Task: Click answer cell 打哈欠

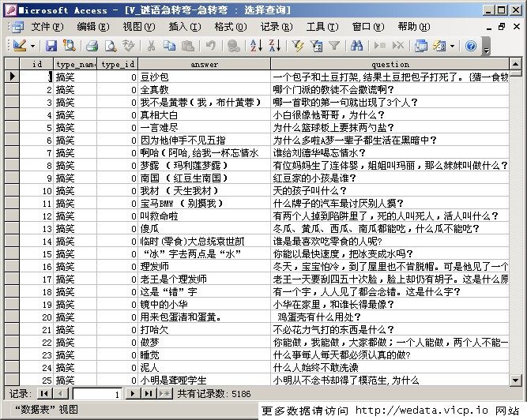Action: (205, 330)
